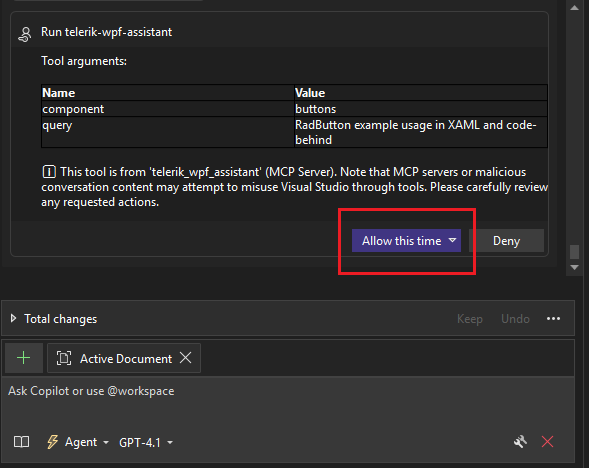The height and width of the screenshot is (468, 589).
Task: Open the Allow this time dropdown arrow
Action: pos(453,240)
